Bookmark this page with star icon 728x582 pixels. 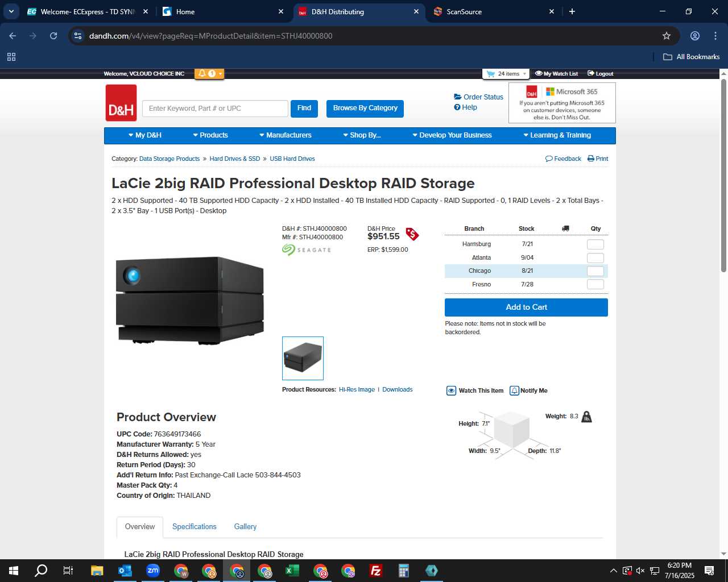pos(667,36)
